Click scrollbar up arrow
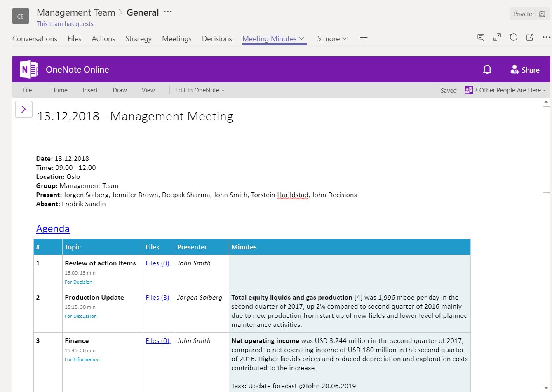The width and height of the screenshot is (552, 392). [547, 101]
